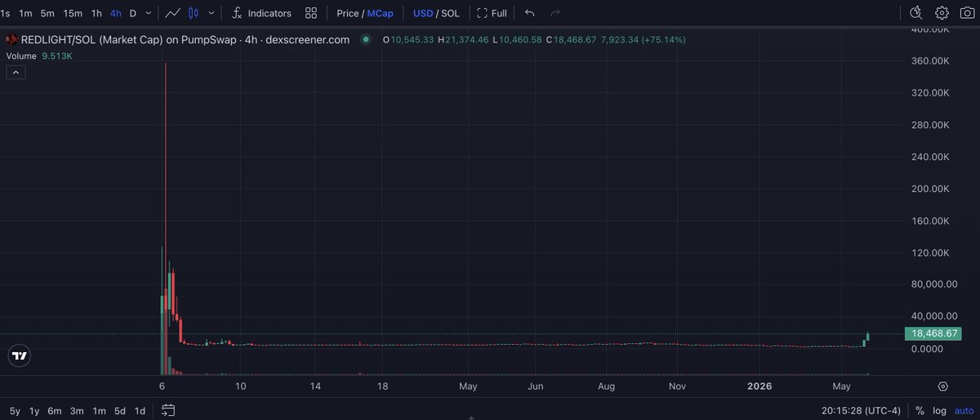Select the 1d date range

pos(140,411)
